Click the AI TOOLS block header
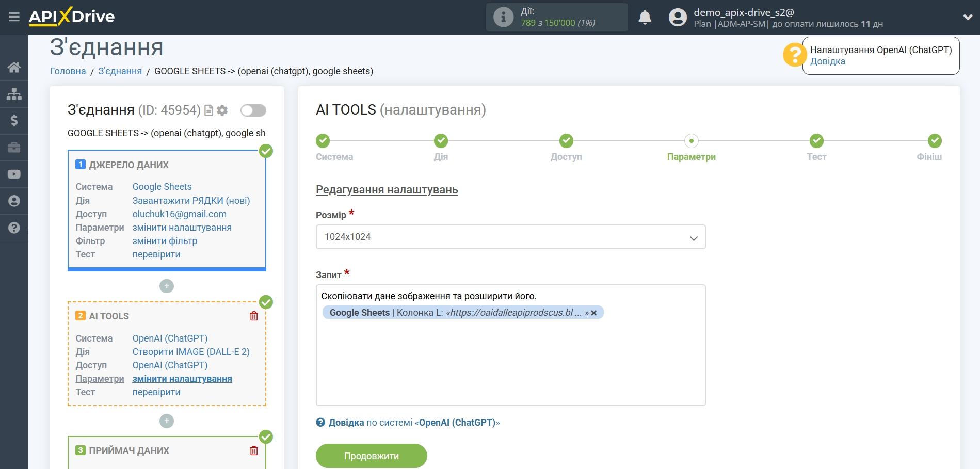 click(109, 316)
